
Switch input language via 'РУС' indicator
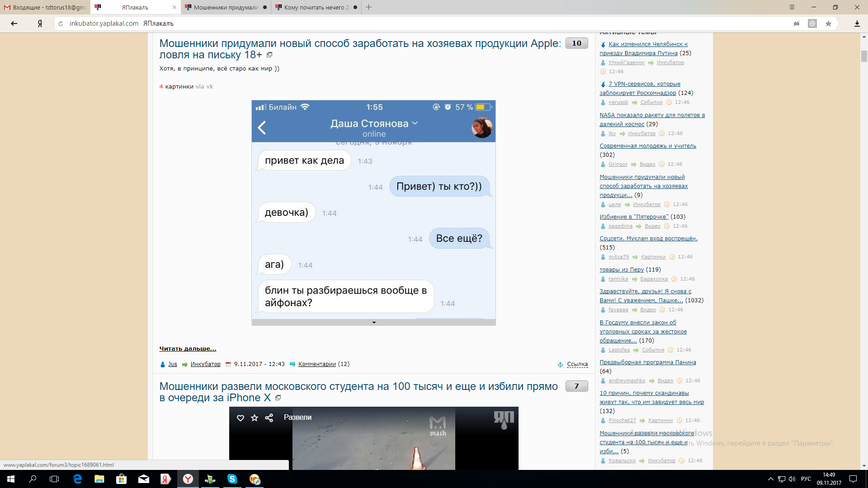coord(806,479)
